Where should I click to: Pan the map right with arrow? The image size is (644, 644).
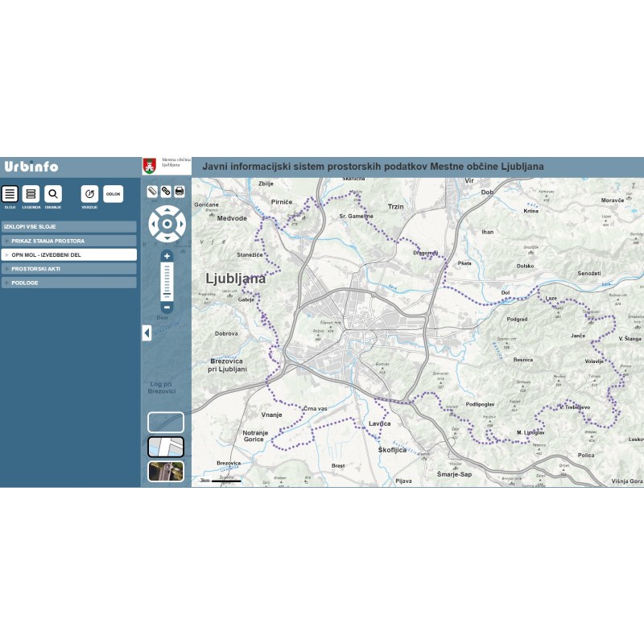coord(181,224)
